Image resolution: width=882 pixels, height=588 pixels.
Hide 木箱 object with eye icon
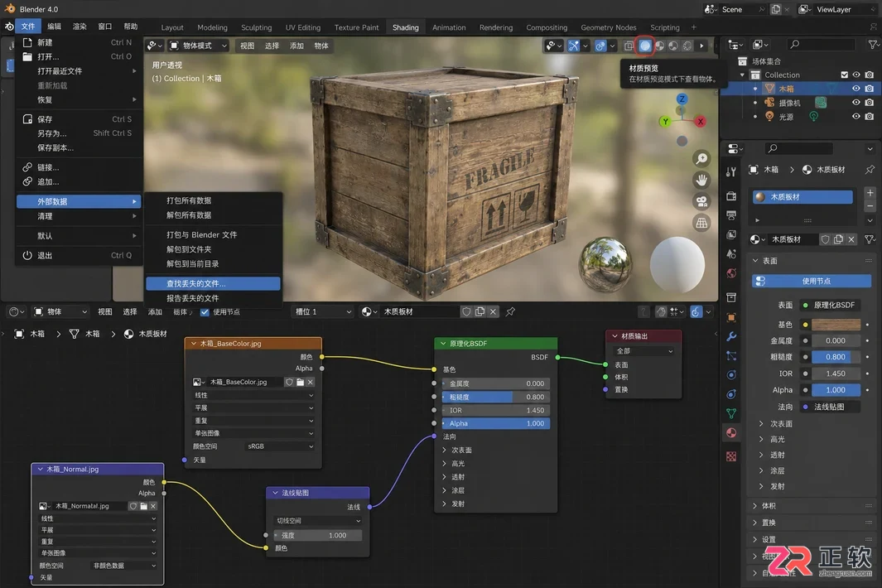coord(856,89)
